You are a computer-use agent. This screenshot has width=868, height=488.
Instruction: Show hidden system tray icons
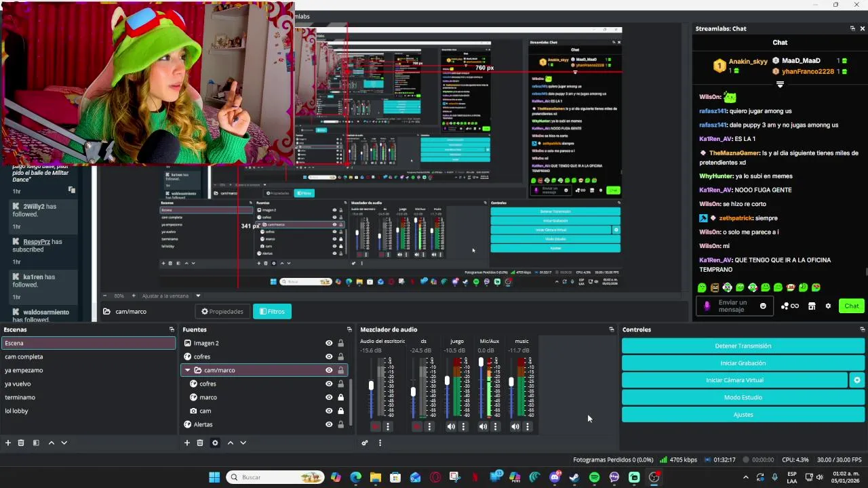click(x=746, y=477)
